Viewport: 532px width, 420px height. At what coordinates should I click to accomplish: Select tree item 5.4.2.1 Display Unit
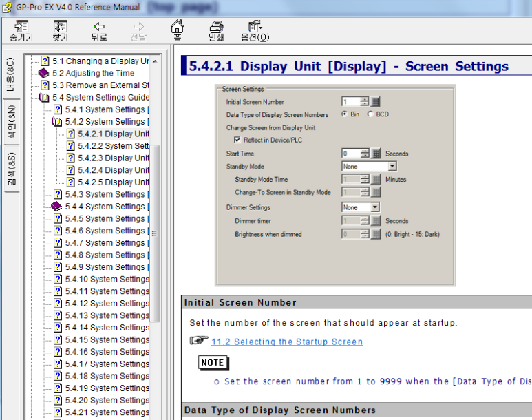[x=114, y=134]
